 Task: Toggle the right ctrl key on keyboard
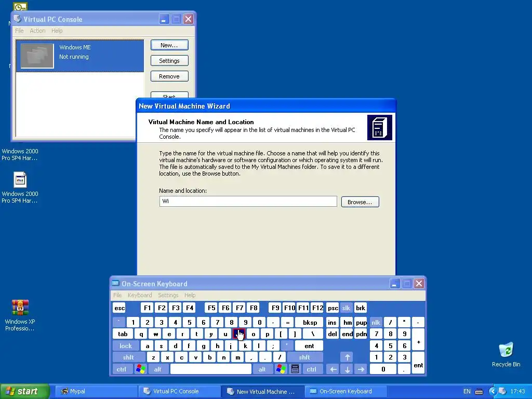pyautogui.click(x=312, y=369)
